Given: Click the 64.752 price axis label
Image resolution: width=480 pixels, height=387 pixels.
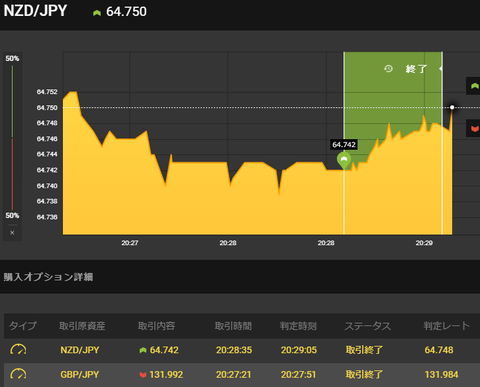Looking at the screenshot, I should pos(47,92).
